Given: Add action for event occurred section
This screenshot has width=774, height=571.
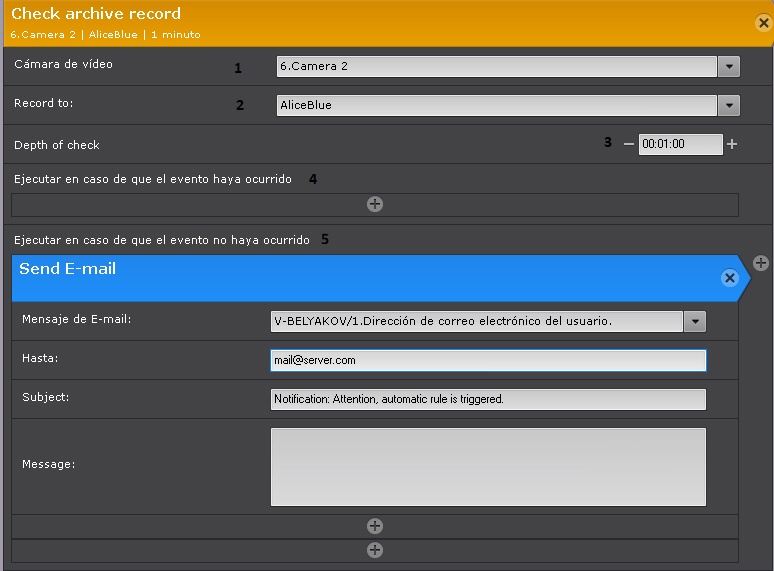Looking at the screenshot, I should [375, 204].
